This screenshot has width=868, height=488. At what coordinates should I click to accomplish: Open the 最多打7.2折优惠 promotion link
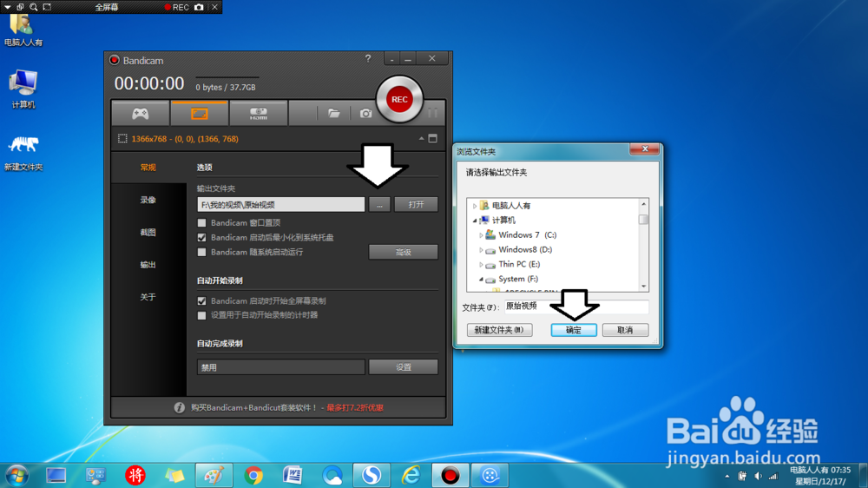(x=355, y=408)
